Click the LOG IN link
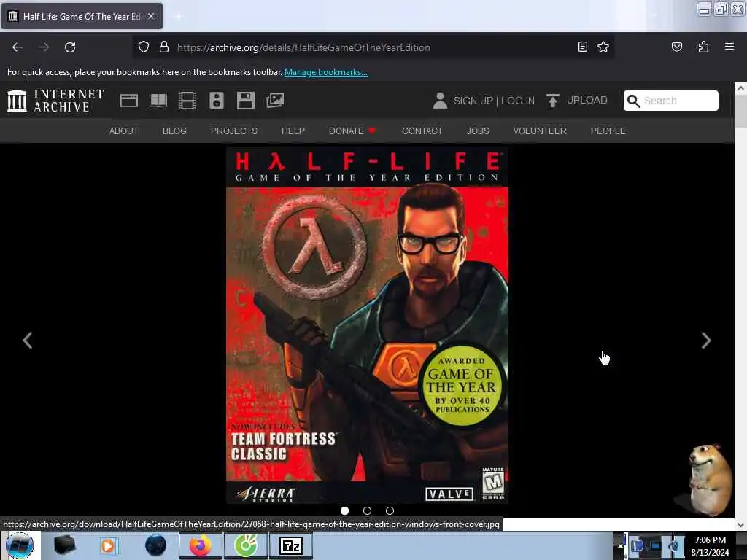This screenshot has height=560, width=747. (518, 101)
